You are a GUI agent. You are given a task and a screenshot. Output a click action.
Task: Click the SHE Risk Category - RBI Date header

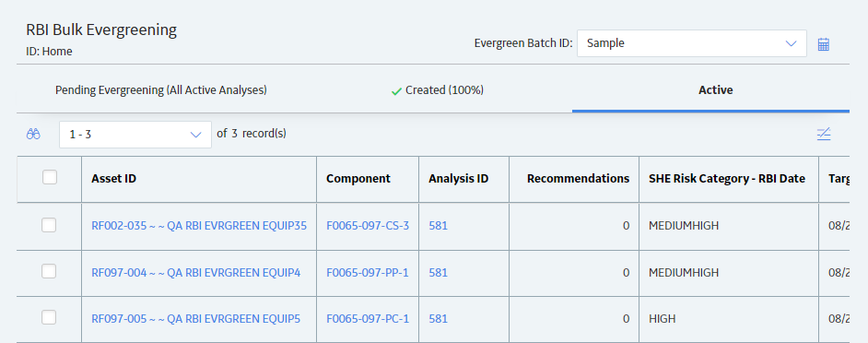[727, 179]
